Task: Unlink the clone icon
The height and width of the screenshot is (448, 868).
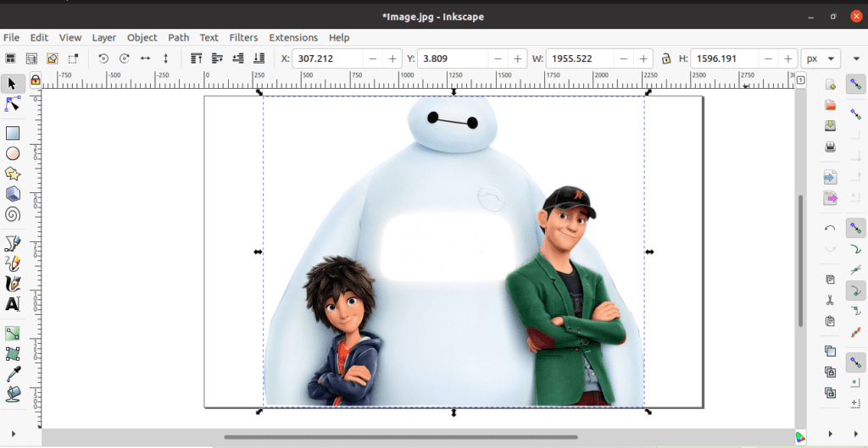Action: click(830, 393)
